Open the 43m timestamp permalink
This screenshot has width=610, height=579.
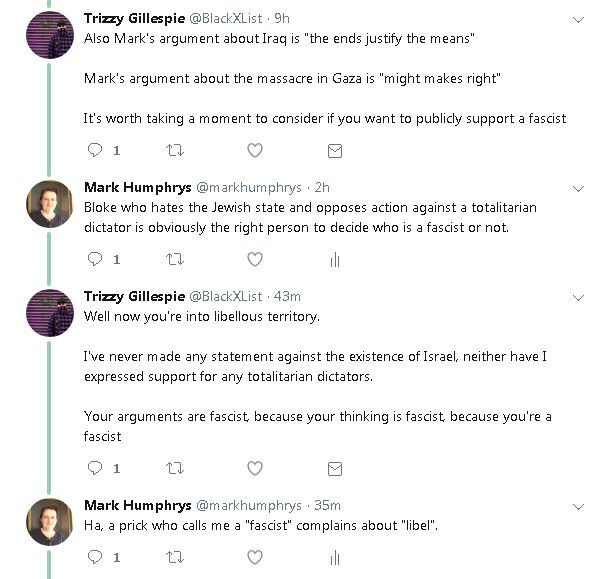click(287, 297)
